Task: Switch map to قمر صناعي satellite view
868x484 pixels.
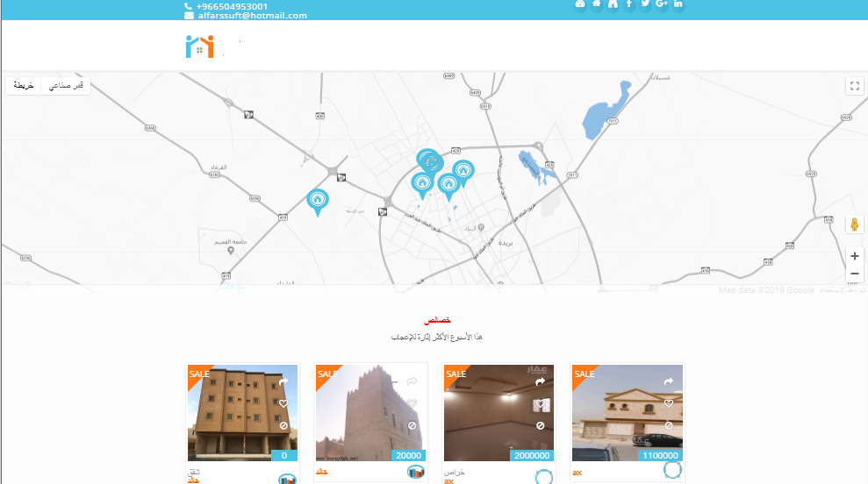Action: pyautogui.click(x=66, y=86)
